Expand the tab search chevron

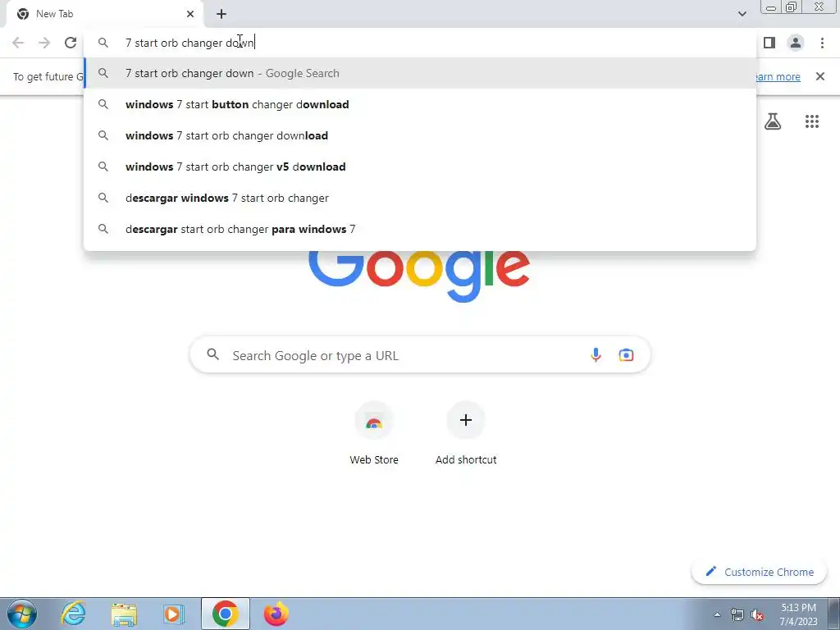742,14
